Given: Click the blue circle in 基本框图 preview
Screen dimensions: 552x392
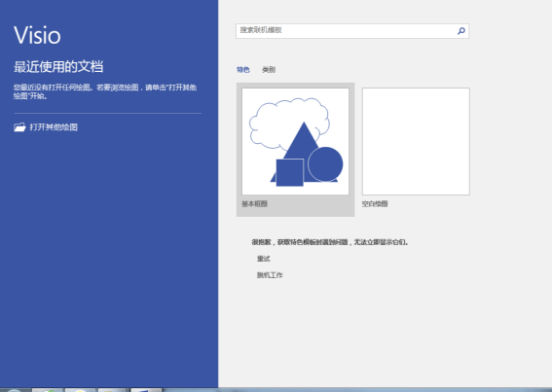Looking at the screenshot, I should [x=325, y=164].
